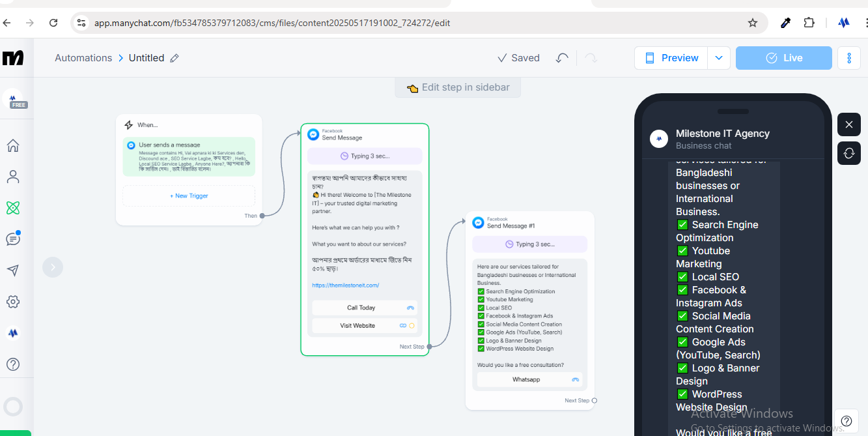Click Milestone page icon in sidebar
This screenshot has width=868, height=436.
pyautogui.click(x=13, y=333)
